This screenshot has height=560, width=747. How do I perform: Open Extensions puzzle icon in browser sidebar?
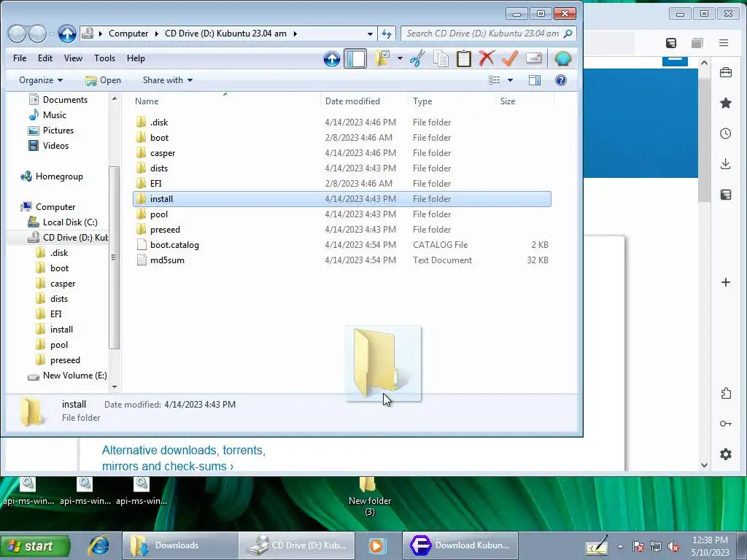point(726,393)
